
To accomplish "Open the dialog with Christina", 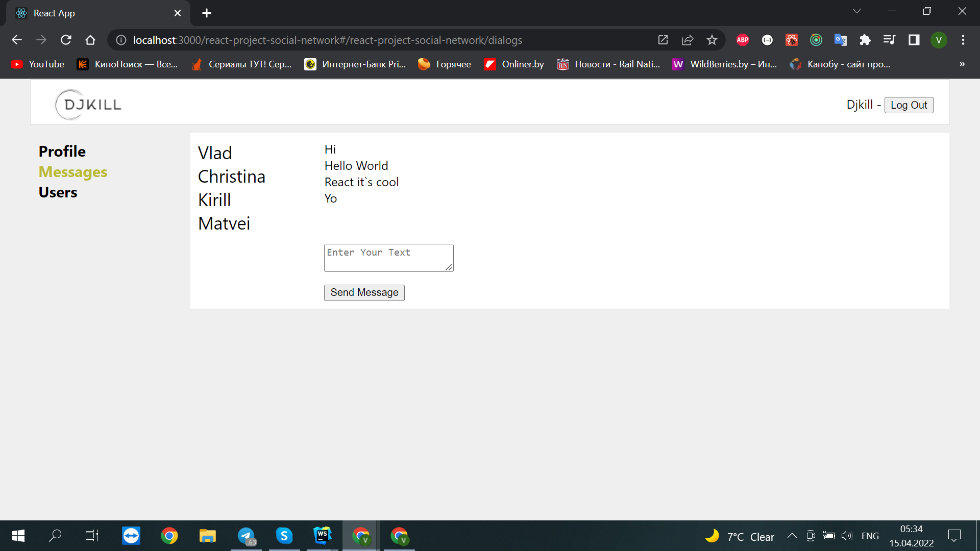I will click(x=232, y=177).
